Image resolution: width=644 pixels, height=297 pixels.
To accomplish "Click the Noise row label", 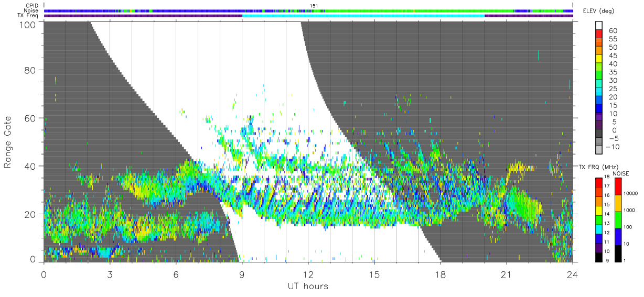I will [32, 10].
